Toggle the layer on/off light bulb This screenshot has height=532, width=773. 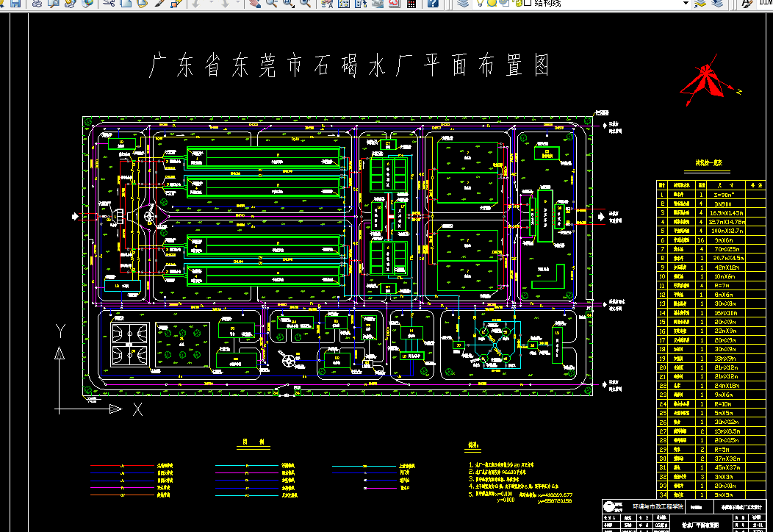(480, 3)
